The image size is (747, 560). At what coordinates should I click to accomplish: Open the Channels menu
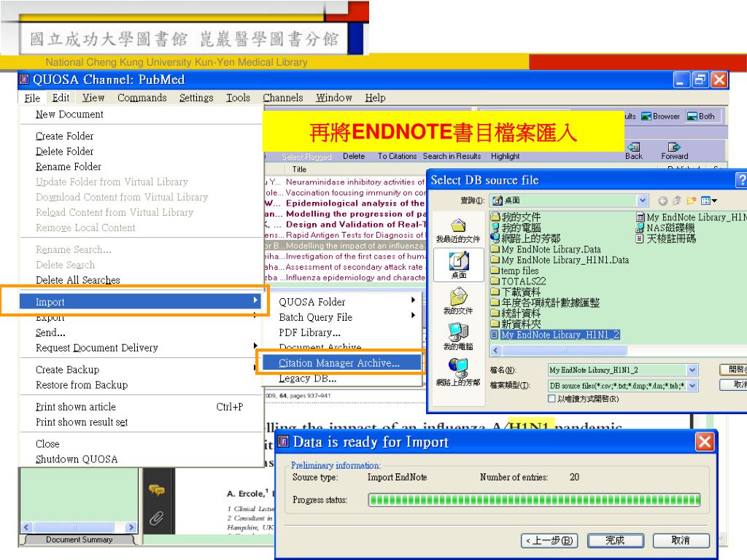pyautogui.click(x=282, y=98)
